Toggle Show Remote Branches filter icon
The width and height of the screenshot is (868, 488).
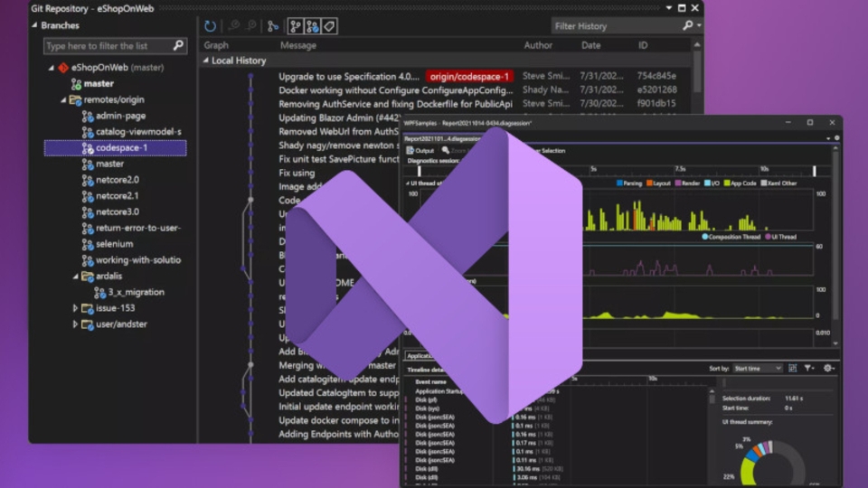click(312, 26)
